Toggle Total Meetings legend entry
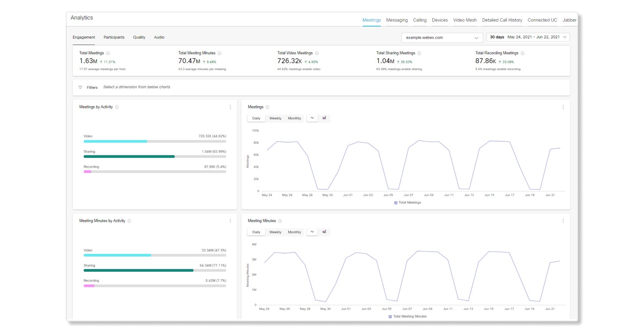Image resolution: width=644 pixels, height=333 pixels. click(x=408, y=203)
